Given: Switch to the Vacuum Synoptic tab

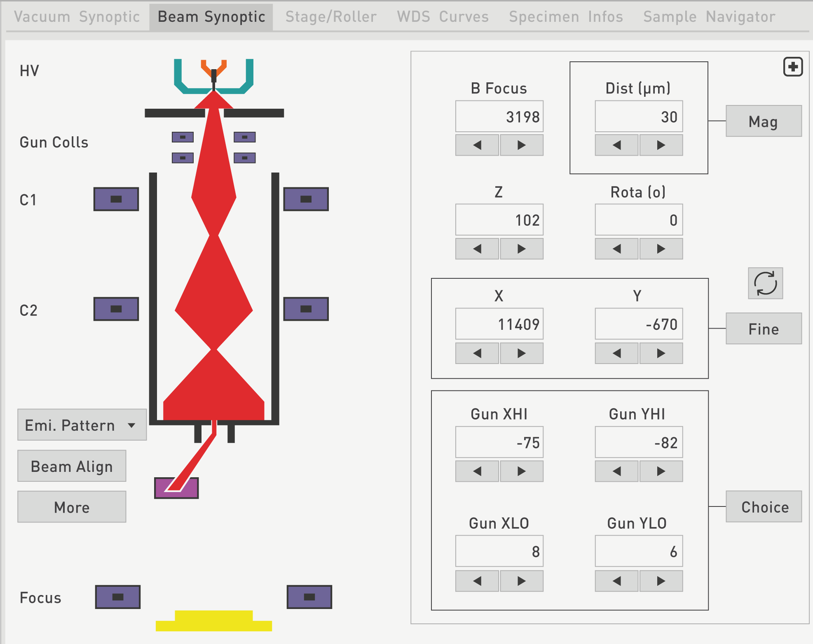Looking at the screenshot, I should [77, 17].
